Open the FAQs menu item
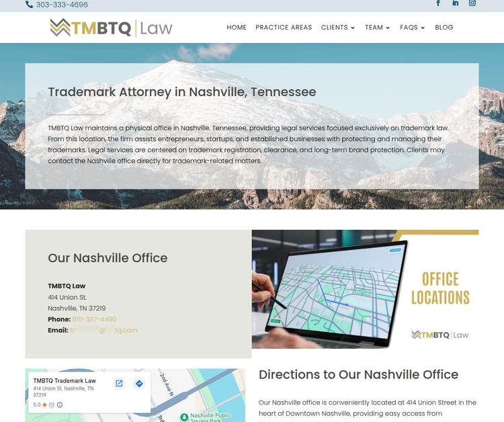This screenshot has width=504, height=422. point(409,28)
